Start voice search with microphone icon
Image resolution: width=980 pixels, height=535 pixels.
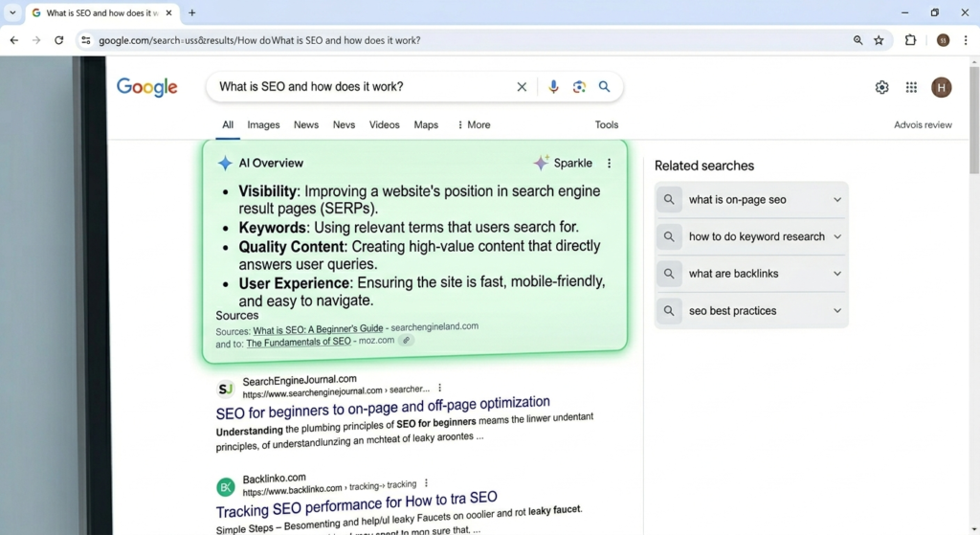pyautogui.click(x=553, y=87)
